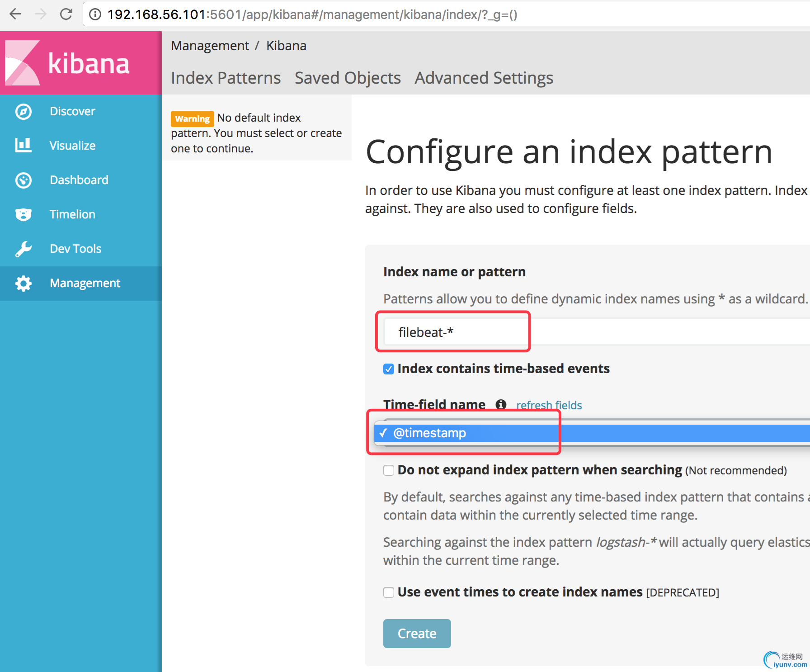810x672 pixels.
Task: Click Kibana in the breadcrumb
Action: (x=286, y=46)
